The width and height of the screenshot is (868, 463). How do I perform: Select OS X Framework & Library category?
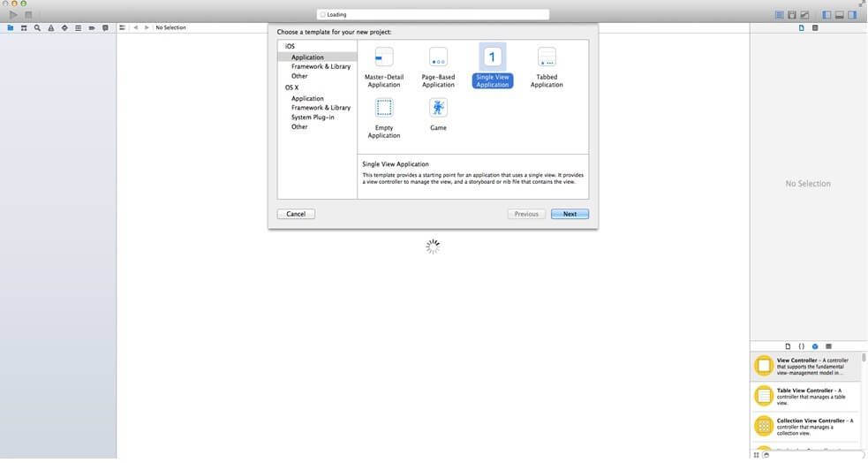pos(321,108)
